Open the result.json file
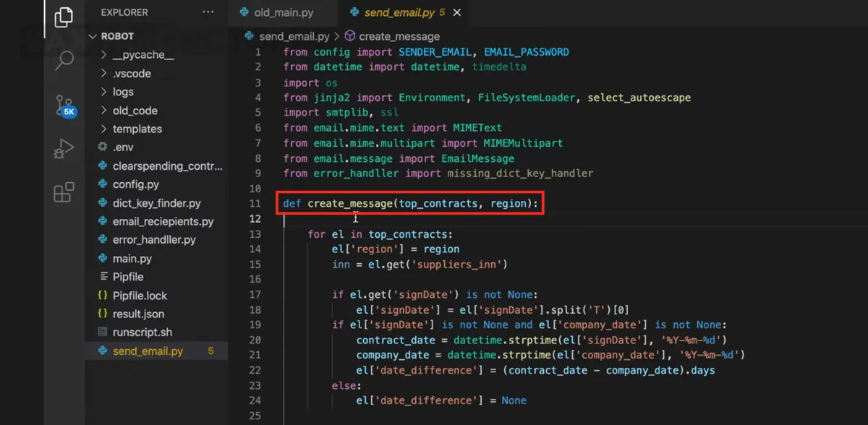The image size is (868, 425). [x=138, y=314]
